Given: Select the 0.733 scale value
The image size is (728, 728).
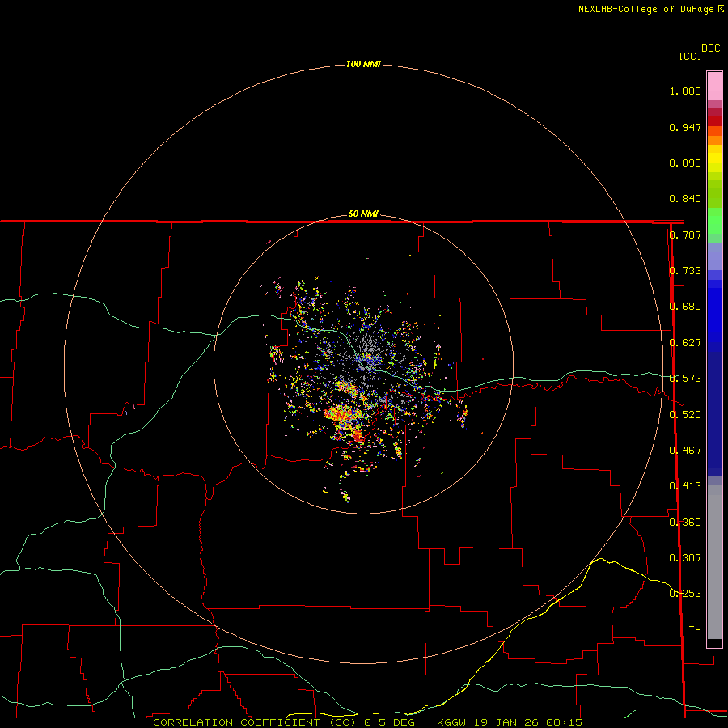Looking at the screenshot, I should tap(685, 271).
